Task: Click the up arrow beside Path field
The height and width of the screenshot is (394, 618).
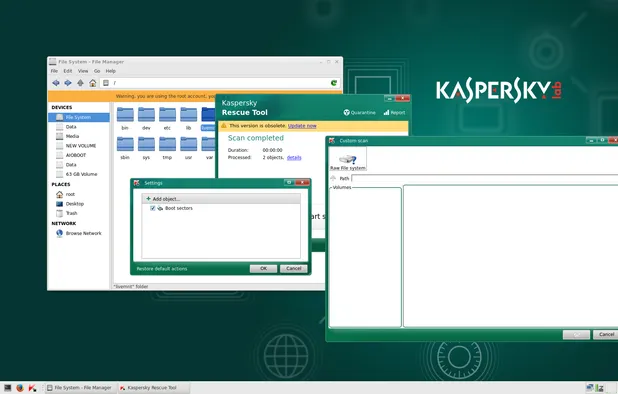Action: pos(333,178)
